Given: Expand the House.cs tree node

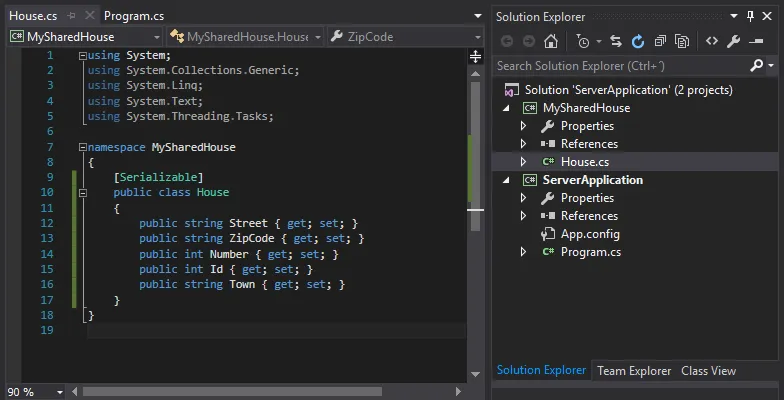Looking at the screenshot, I should pyautogui.click(x=524, y=162).
